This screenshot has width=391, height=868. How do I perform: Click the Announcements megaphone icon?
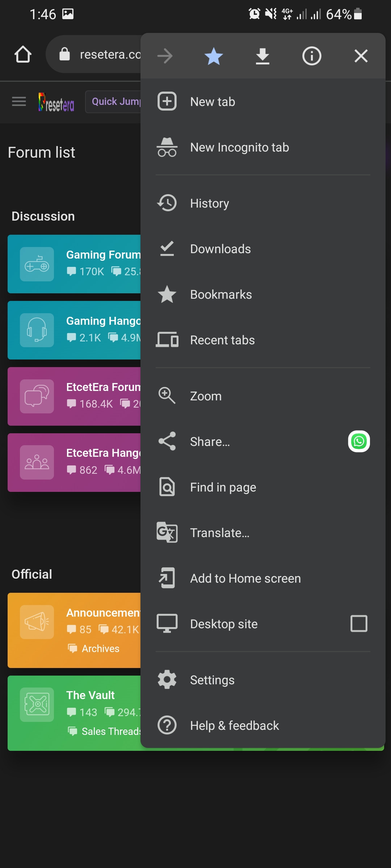(x=37, y=622)
